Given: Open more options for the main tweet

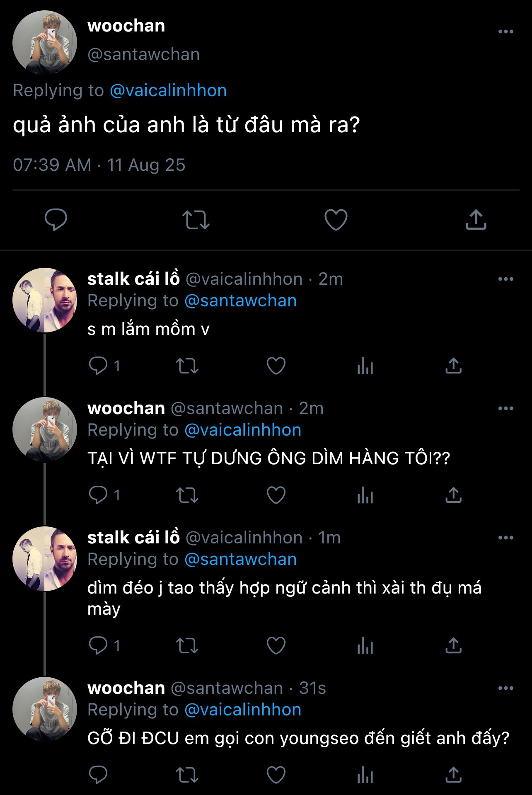Looking at the screenshot, I should pos(505,32).
